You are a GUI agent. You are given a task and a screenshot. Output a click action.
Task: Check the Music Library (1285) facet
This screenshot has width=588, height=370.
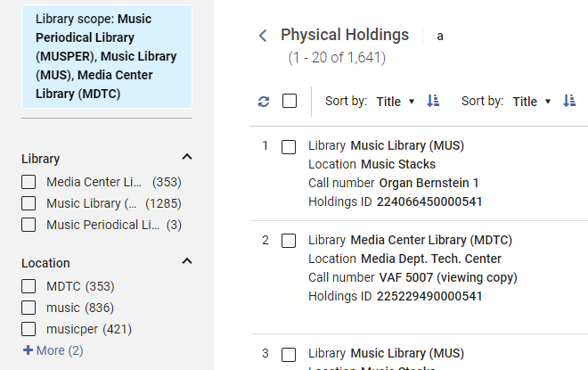(x=29, y=203)
